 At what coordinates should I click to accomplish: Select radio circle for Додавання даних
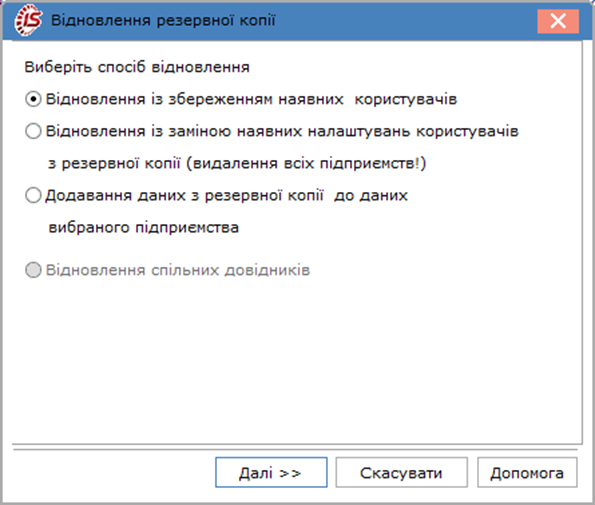[x=33, y=195]
